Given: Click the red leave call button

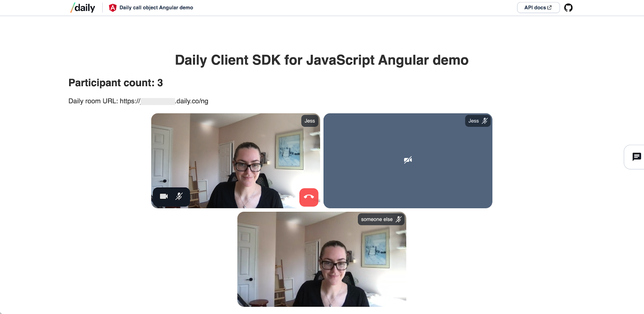Looking at the screenshot, I should (x=309, y=197).
